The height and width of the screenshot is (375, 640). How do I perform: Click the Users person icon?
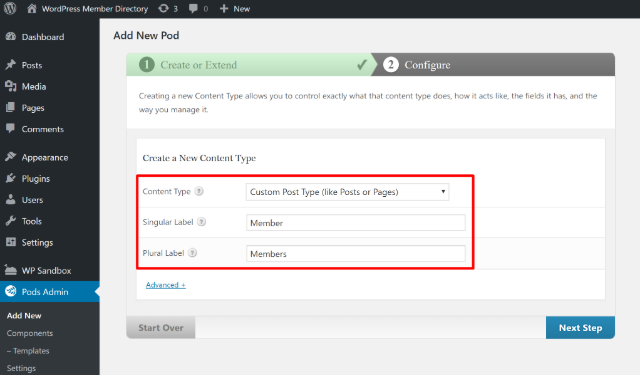point(11,200)
